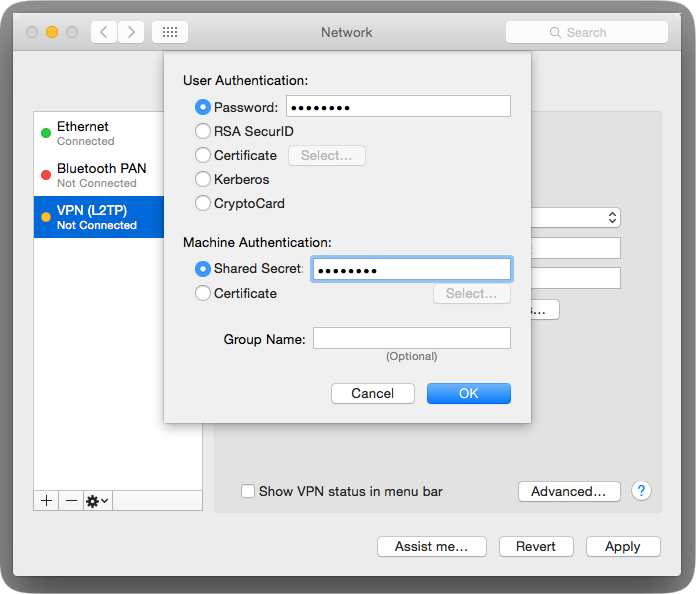The width and height of the screenshot is (697, 594).
Task: Click the Search field in title bar
Action: (x=586, y=32)
